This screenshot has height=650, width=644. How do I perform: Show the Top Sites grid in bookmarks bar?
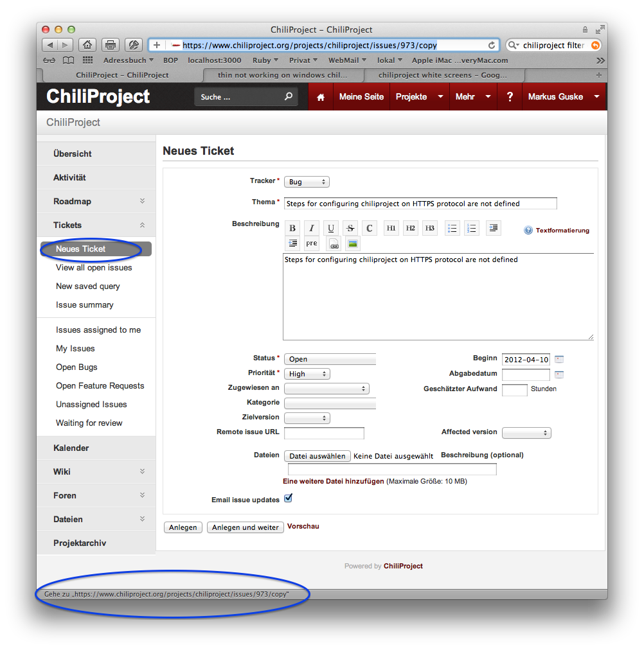[x=87, y=60]
